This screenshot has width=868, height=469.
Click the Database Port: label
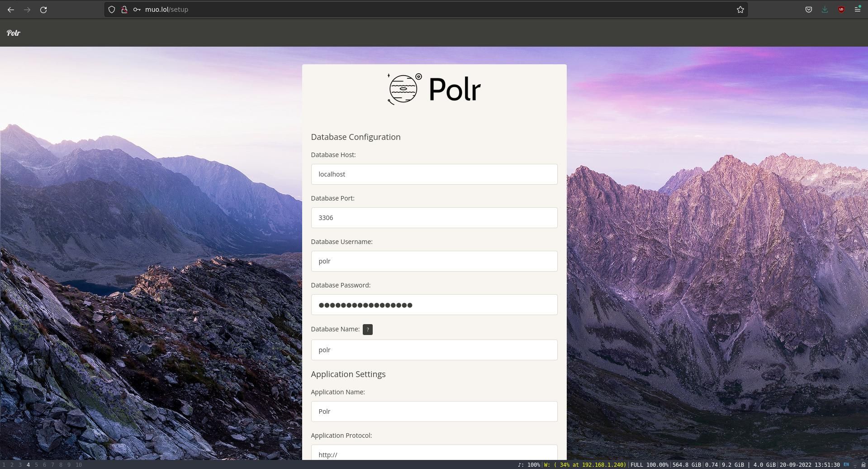tap(333, 198)
